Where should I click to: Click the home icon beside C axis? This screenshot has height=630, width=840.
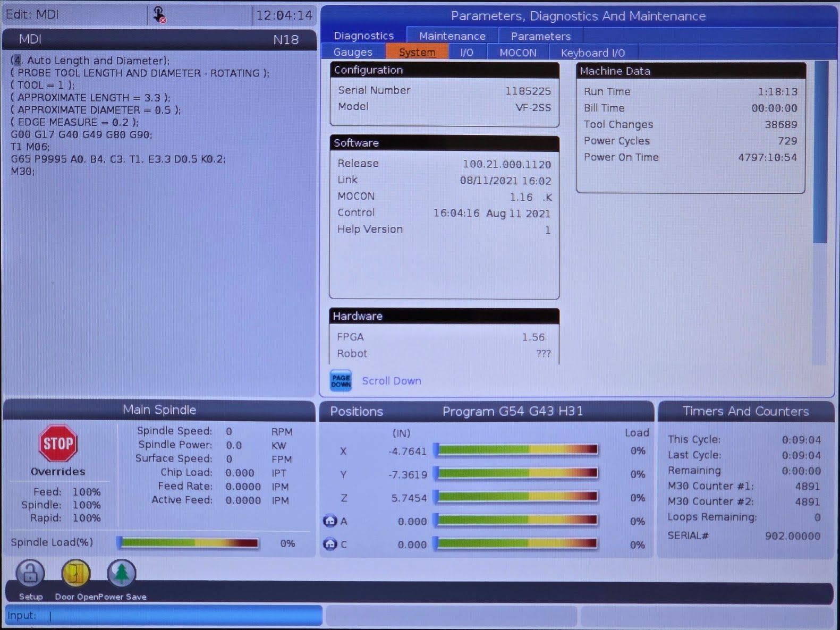tap(330, 544)
